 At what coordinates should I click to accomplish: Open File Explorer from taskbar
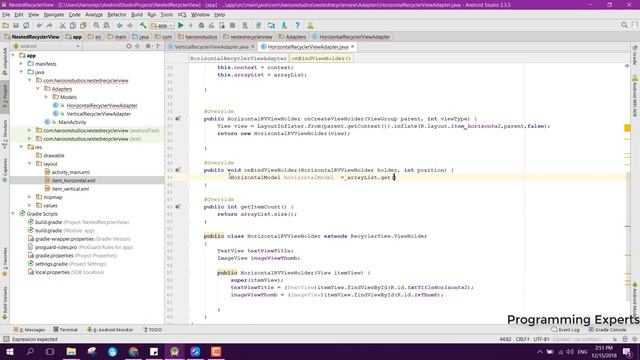click(71, 351)
